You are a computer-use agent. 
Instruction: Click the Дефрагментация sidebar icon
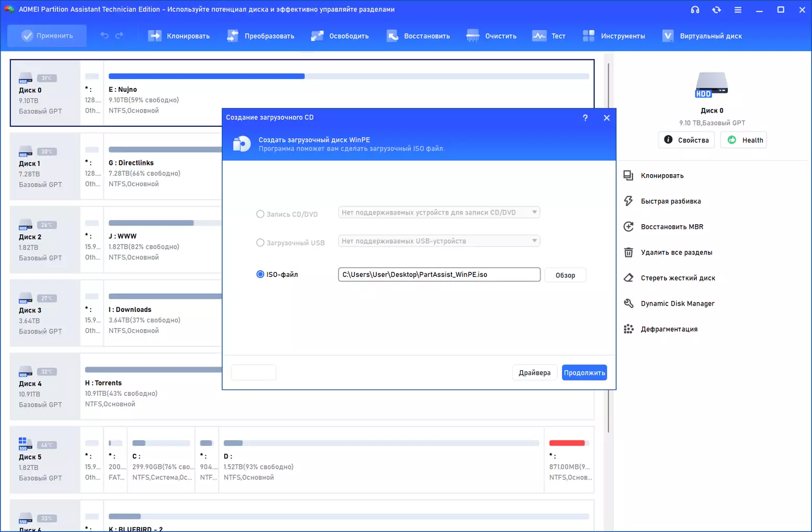coord(629,329)
